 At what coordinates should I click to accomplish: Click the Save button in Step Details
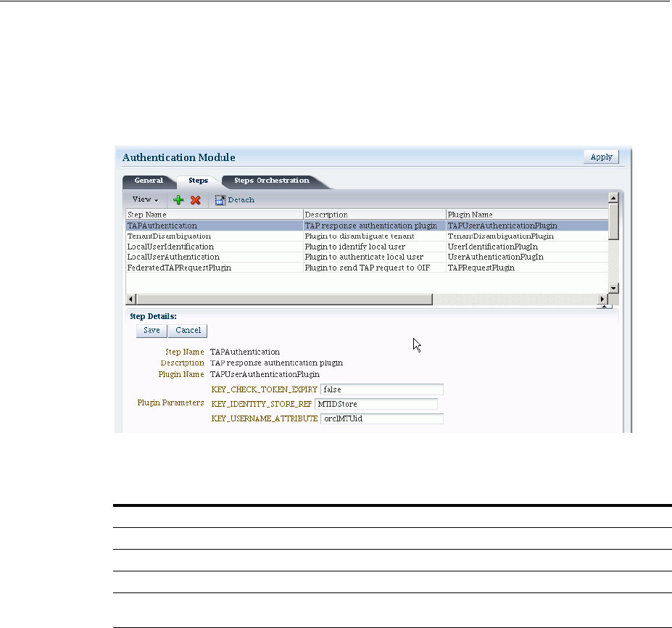click(x=152, y=331)
